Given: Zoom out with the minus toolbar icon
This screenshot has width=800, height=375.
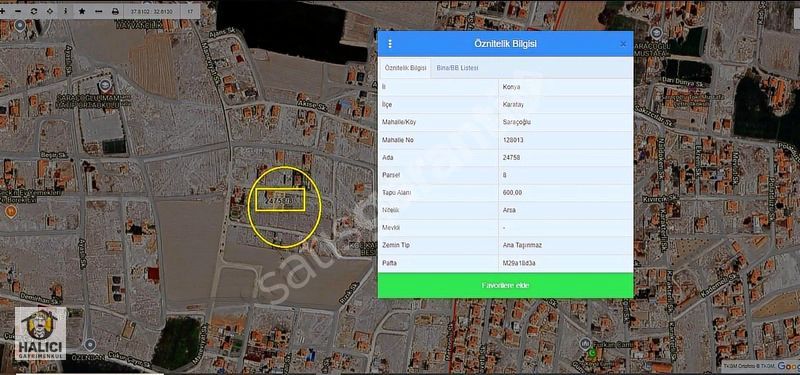Looking at the screenshot, I should point(18,11).
